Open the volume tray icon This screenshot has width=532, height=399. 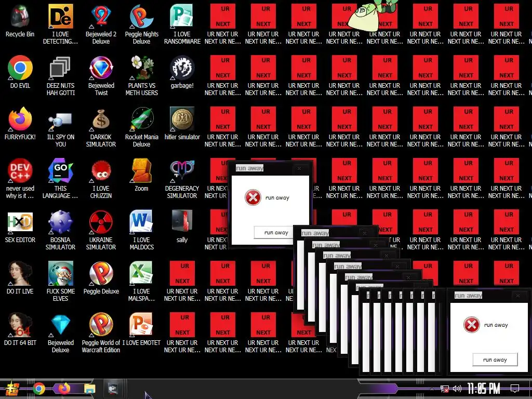point(457,389)
